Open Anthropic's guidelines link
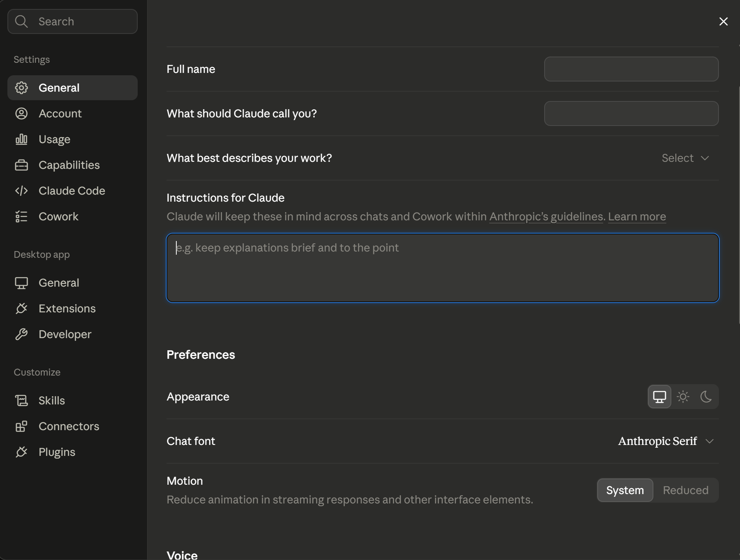Image resolution: width=740 pixels, height=560 pixels. [546, 216]
